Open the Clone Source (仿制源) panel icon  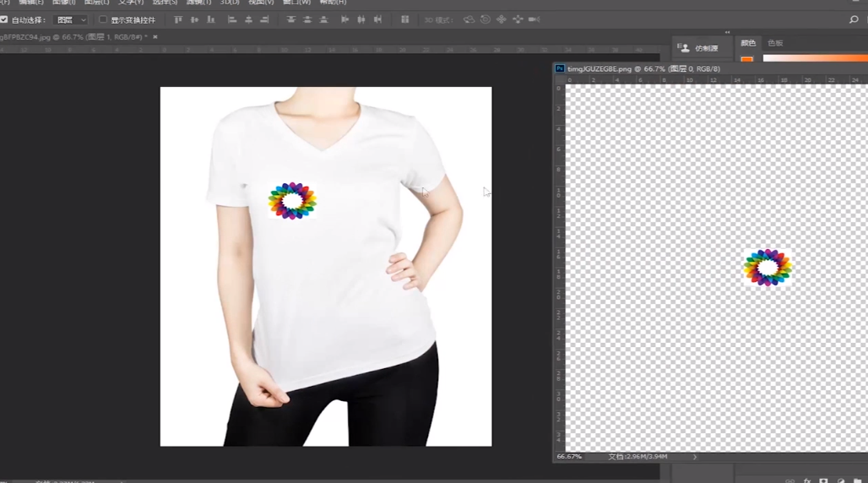pyautogui.click(x=684, y=48)
